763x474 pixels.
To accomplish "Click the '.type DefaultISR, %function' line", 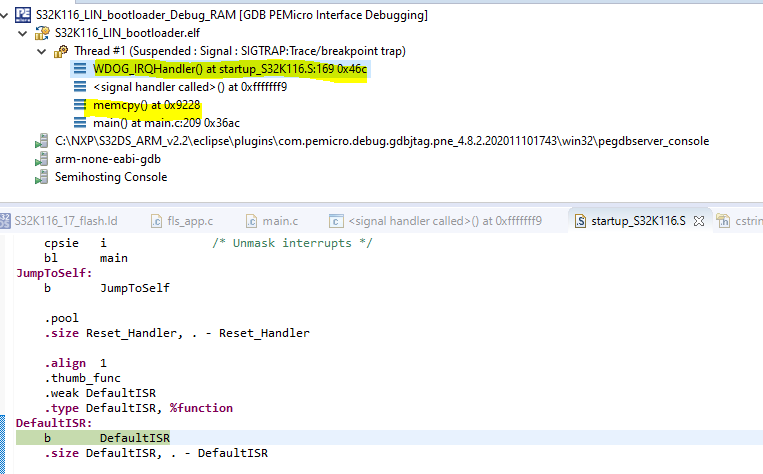I will (x=139, y=408).
